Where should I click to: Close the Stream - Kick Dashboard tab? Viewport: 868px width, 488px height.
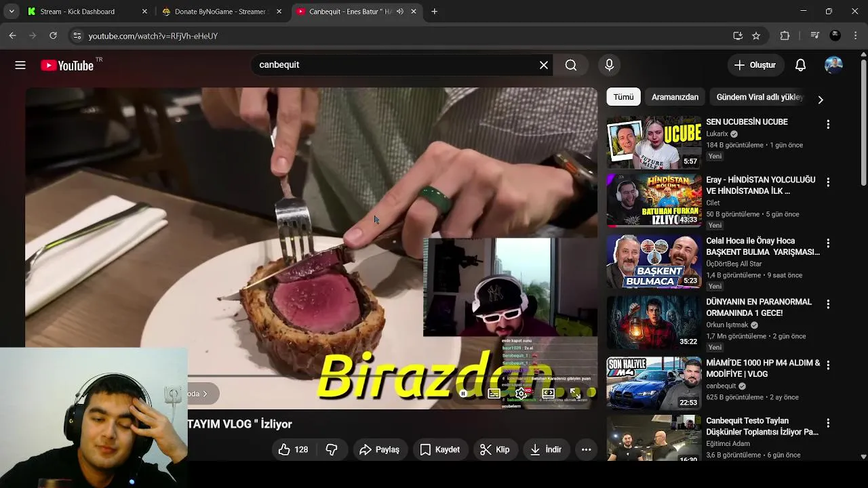click(x=144, y=12)
